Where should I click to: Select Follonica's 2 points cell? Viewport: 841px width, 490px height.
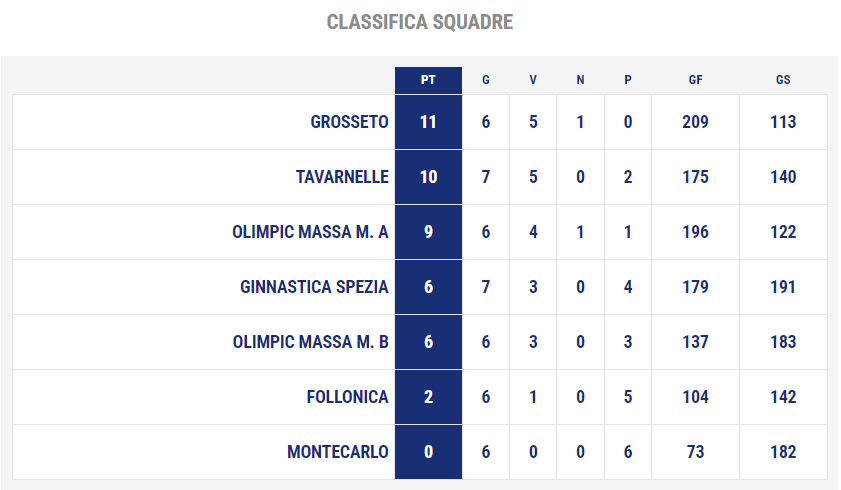(428, 397)
